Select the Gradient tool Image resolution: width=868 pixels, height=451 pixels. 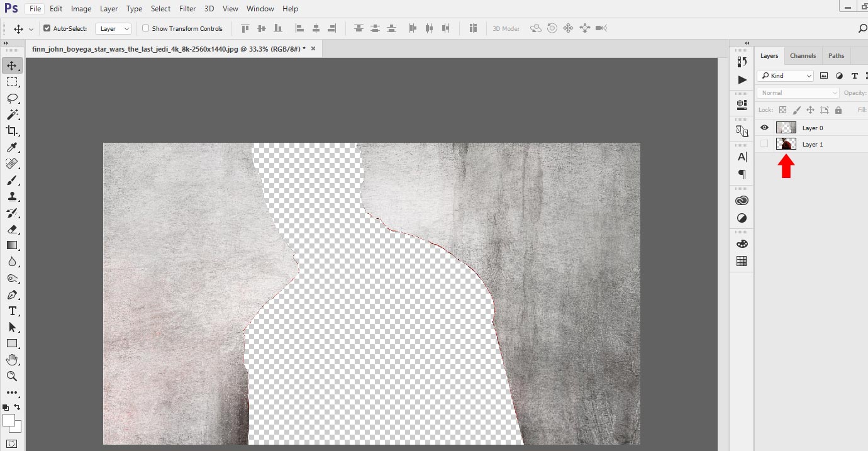(x=12, y=245)
